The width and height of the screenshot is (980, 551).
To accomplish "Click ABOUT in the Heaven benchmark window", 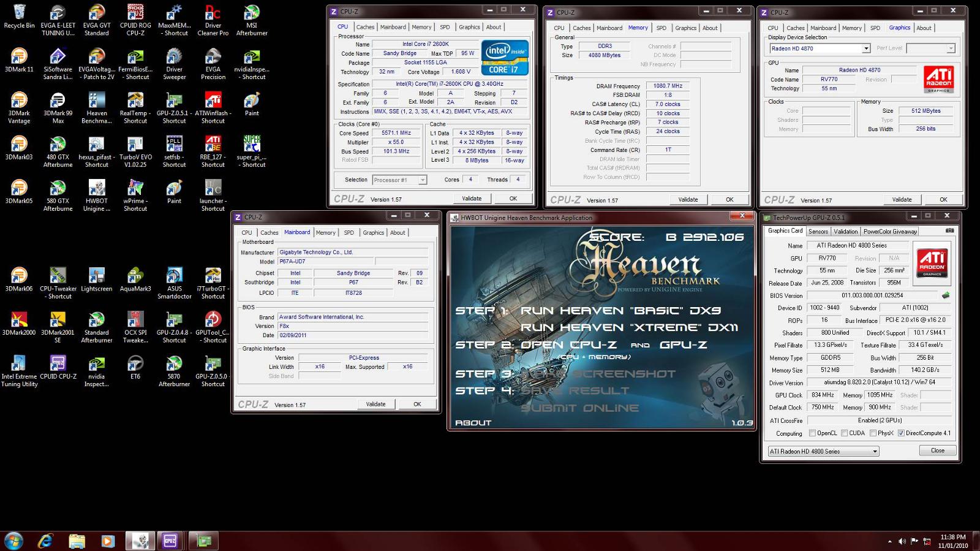I will [473, 422].
